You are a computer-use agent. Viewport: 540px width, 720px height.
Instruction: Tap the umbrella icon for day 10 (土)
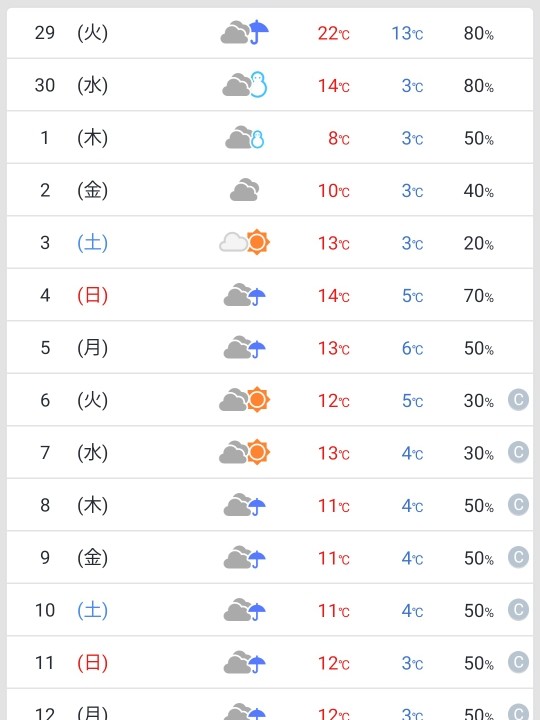(245, 610)
